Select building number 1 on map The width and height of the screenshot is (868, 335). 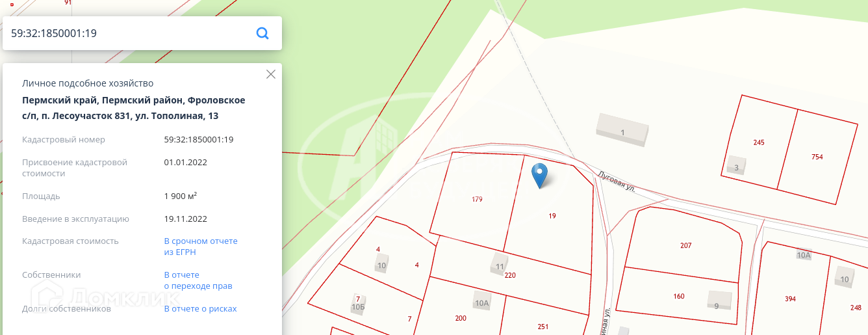pos(622,130)
